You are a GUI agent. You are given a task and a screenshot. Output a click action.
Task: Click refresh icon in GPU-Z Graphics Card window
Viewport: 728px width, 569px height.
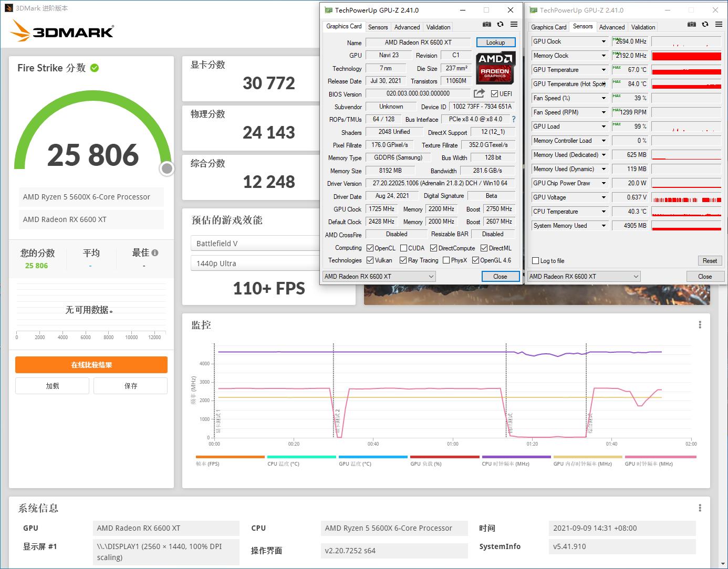click(x=500, y=25)
